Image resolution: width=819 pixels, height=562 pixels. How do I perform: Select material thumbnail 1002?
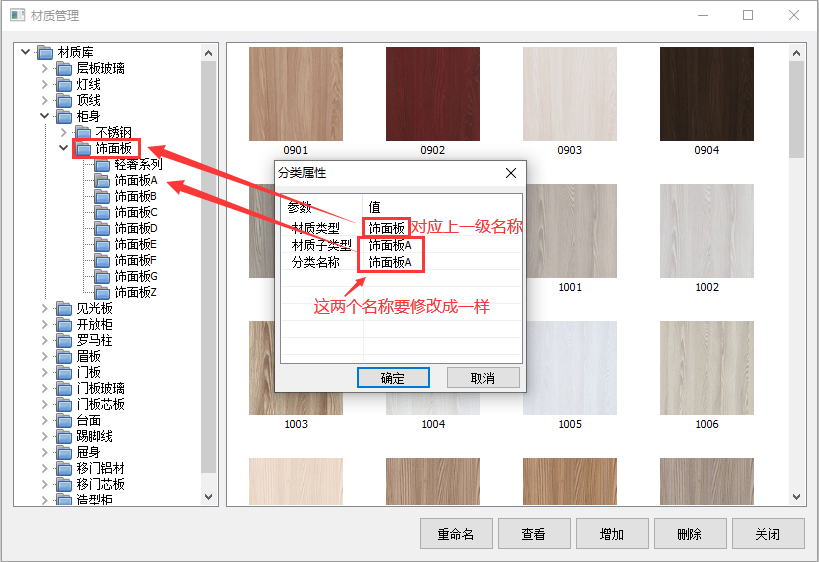pyautogui.click(x=707, y=231)
